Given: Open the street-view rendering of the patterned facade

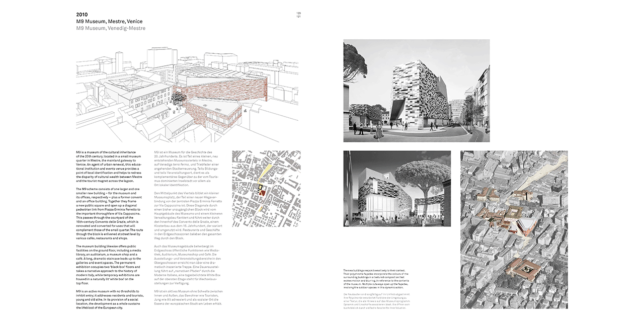Looking at the screenshot, I should coord(416,91).
